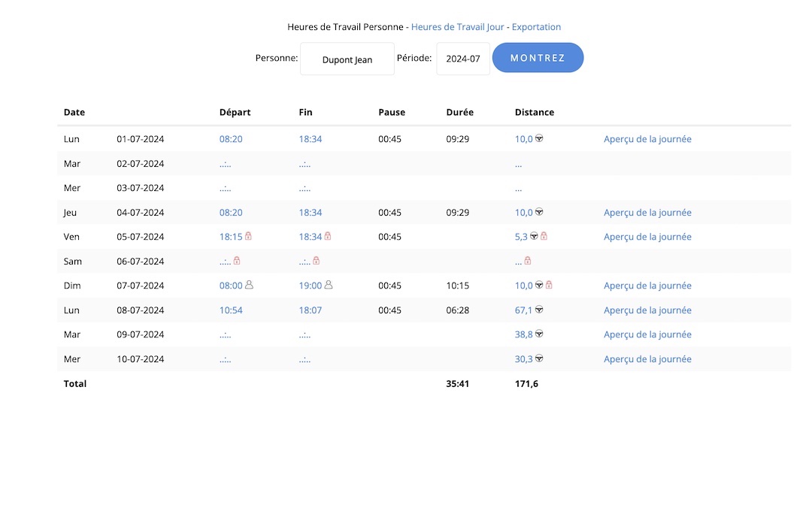Open Aperçu de la journée for 10-07-2024
The width and height of the screenshot is (812, 511).
[x=647, y=359]
